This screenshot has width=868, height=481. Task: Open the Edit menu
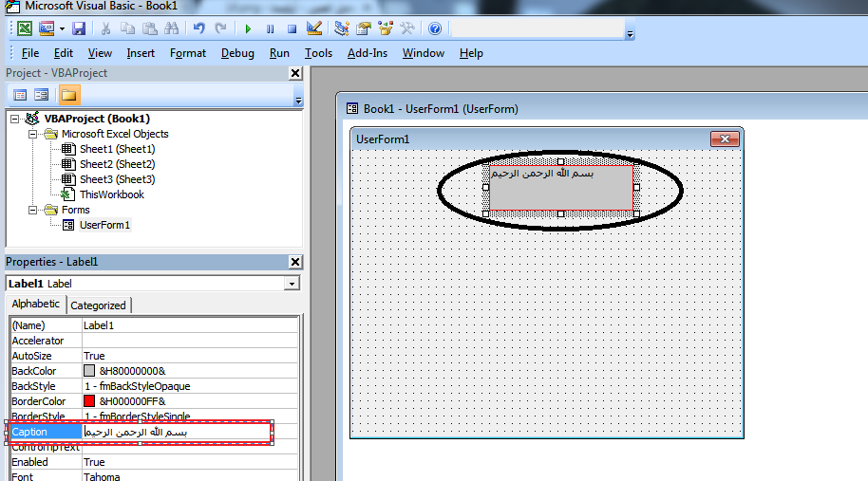pos(63,53)
